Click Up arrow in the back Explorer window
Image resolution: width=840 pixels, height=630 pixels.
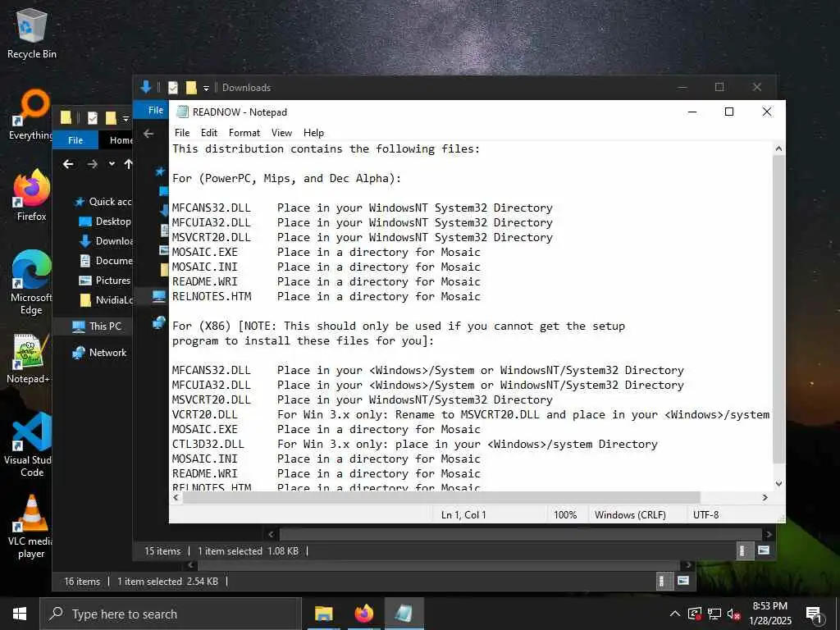click(x=128, y=164)
